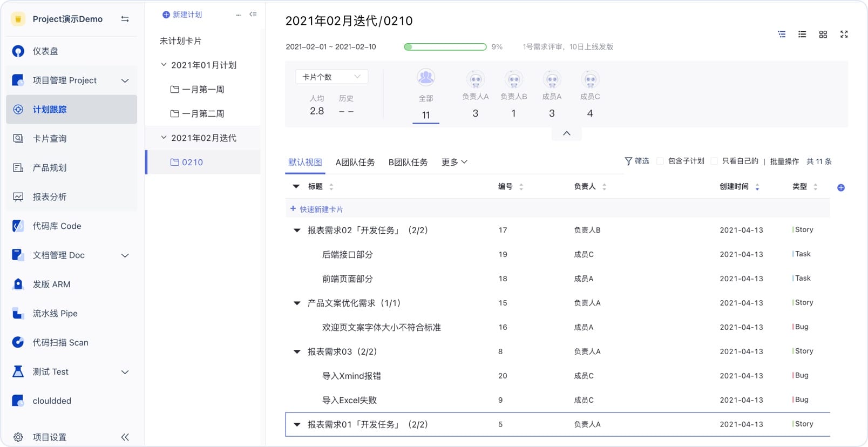Click the fullscreen expand icon
The height and width of the screenshot is (447, 868).
pos(844,35)
